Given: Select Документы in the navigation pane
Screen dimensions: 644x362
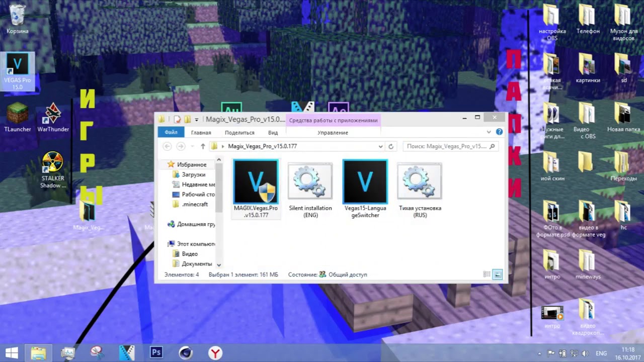Looking at the screenshot, I should coord(193,263).
